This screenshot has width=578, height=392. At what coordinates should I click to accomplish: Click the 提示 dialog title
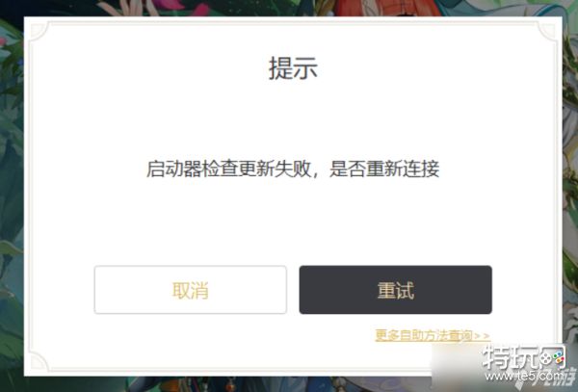293,68
